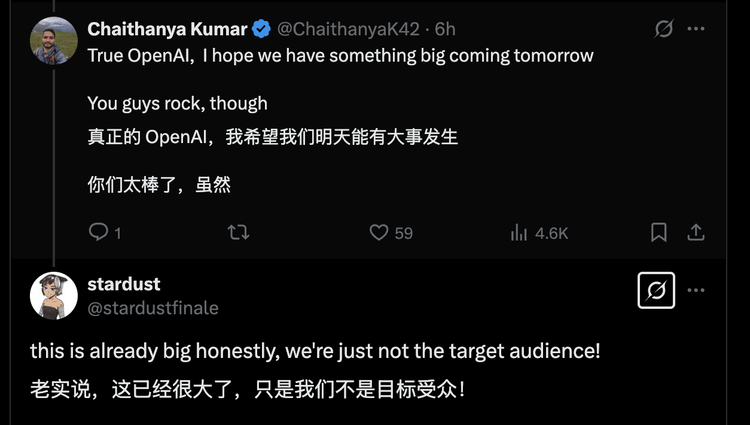Like Chaithanya Kumar's post with heart icon
Image resolution: width=750 pixels, height=425 pixels.
click(x=379, y=233)
